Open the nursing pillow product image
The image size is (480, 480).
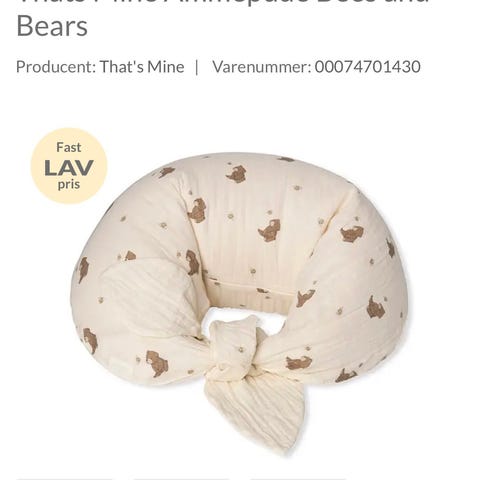(240, 300)
